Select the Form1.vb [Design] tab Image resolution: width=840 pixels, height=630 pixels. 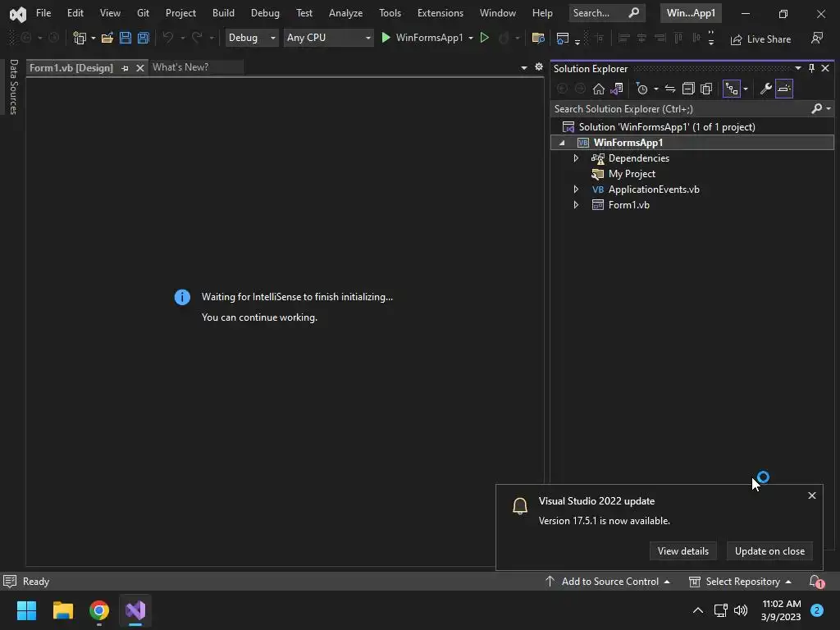71,68
